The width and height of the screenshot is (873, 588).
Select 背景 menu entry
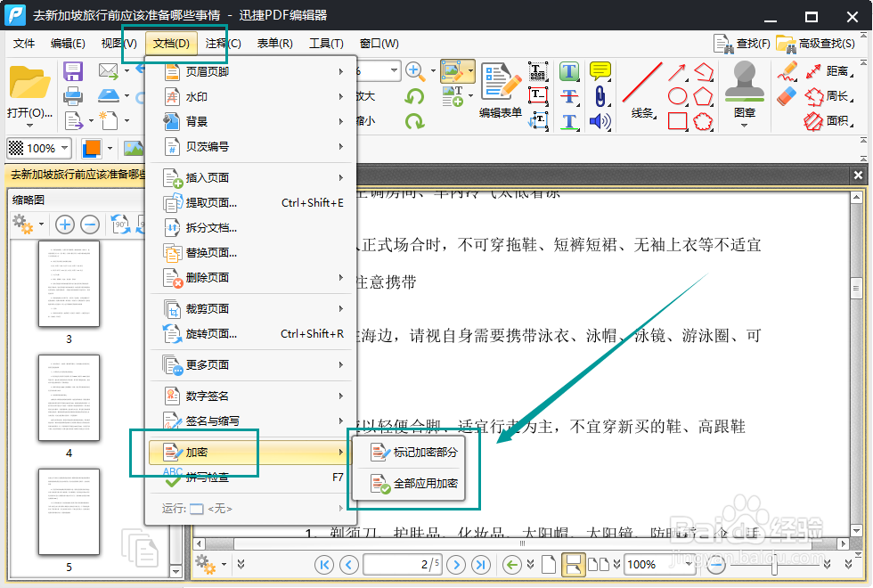[x=252, y=121]
